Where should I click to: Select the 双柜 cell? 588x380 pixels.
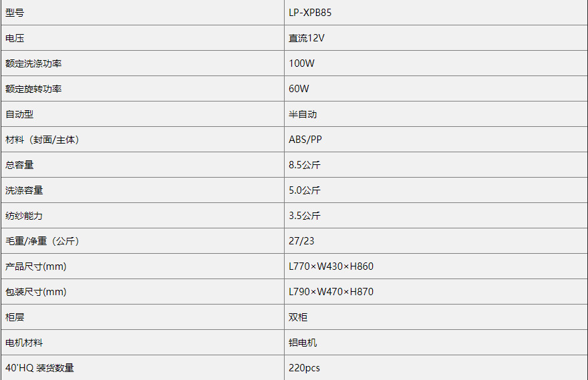[298, 317]
